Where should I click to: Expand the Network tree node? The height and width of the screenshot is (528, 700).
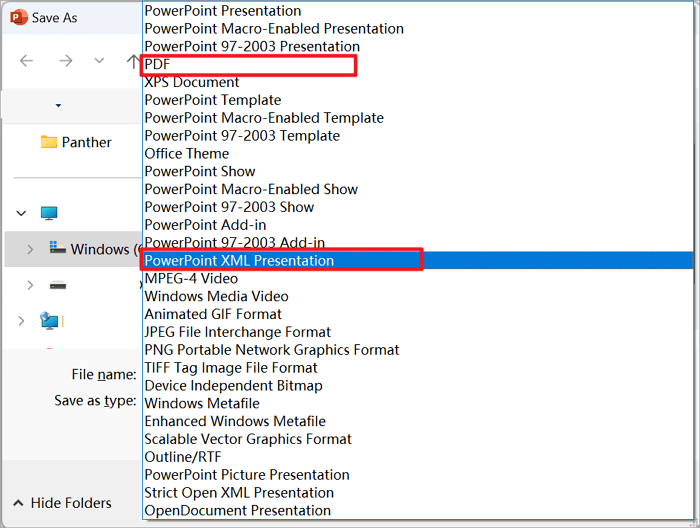[21, 320]
